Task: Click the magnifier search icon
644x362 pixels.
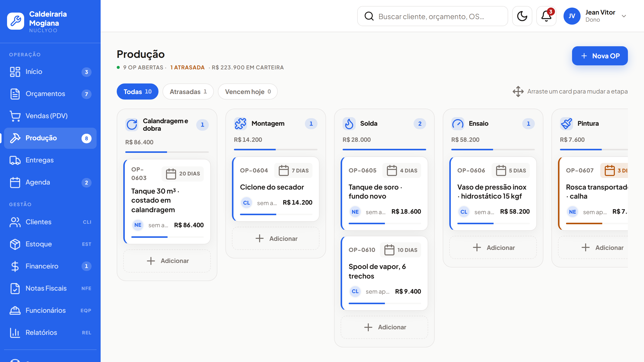Action: tap(369, 16)
